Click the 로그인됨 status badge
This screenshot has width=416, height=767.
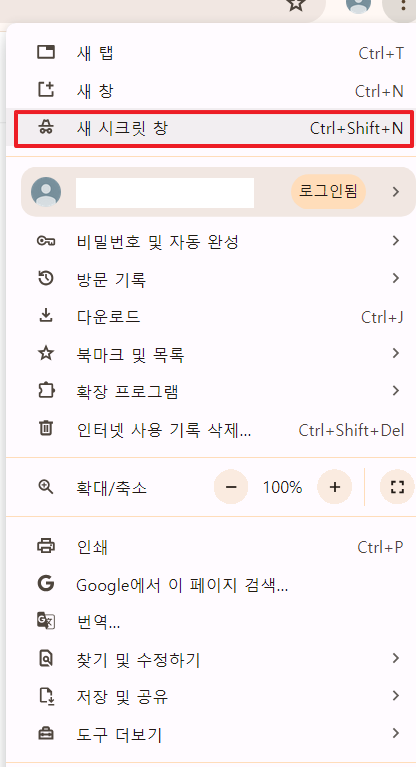tap(328, 192)
